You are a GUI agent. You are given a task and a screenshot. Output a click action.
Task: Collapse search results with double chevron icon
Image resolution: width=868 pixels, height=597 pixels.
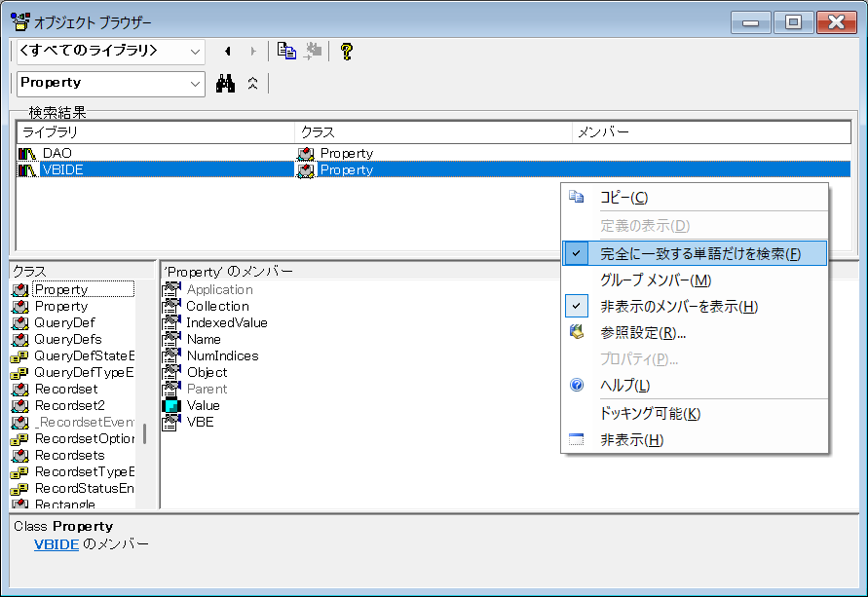pyautogui.click(x=252, y=84)
